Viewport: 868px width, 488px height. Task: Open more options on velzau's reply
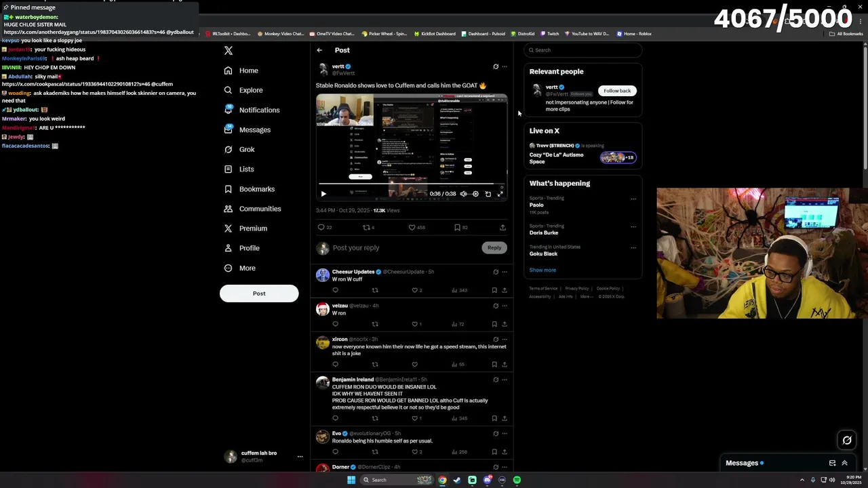pyautogui.click(x=505, y=306)
